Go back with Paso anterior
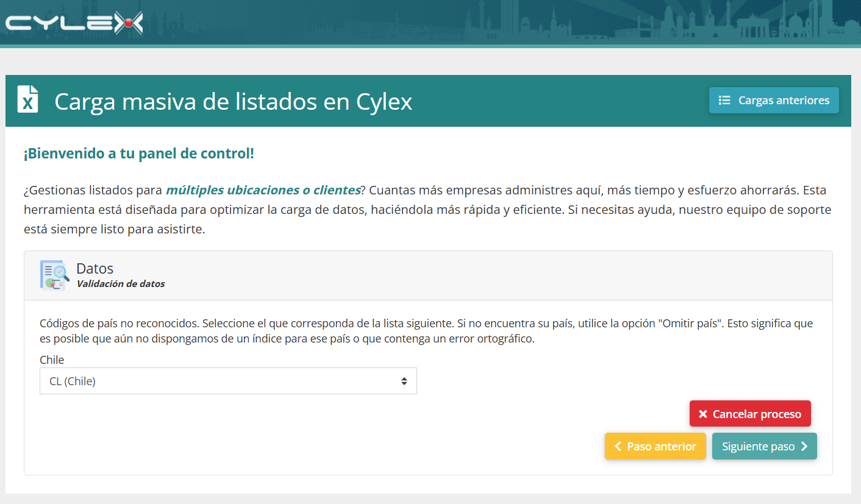 point(656,446)
